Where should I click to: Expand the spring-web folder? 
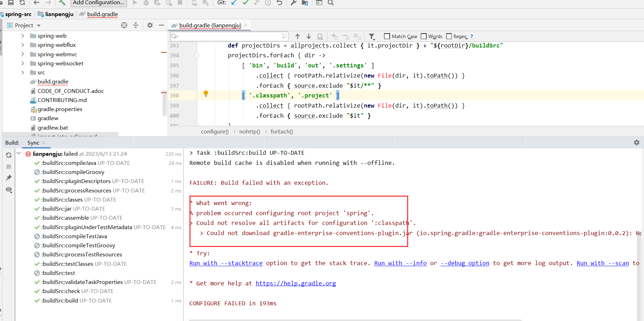click(23, 36)
